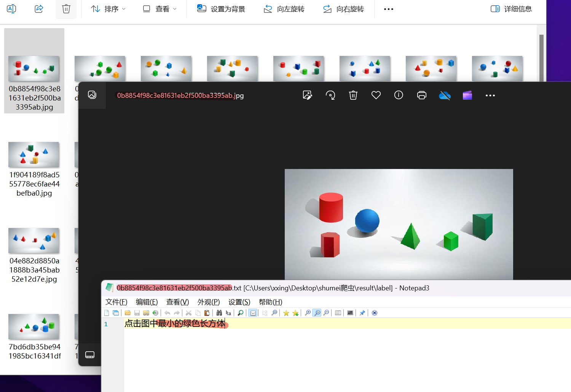The width and height of the screenshot is (571, 392).
Task: Click 设置为背景 button
Action: [x=221, y=9]
